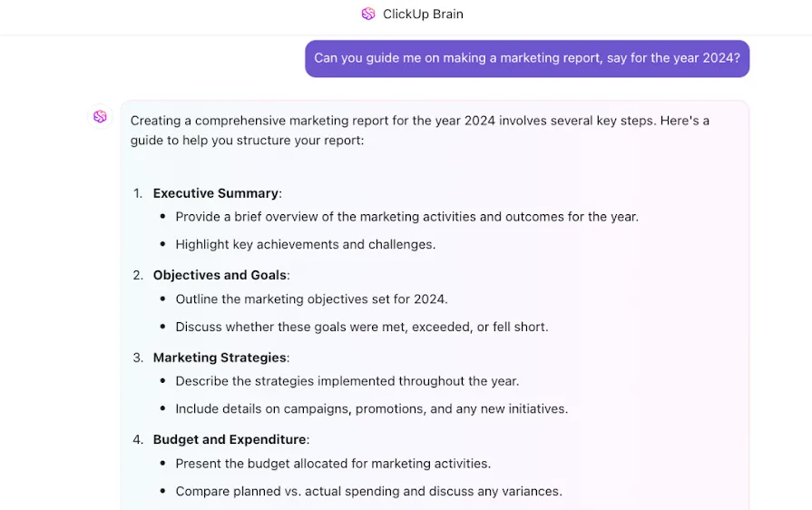Image resolution: width=812 pixels, height=510 pixels.
Task: Click the response intro paragraph text
Action: 419,131
